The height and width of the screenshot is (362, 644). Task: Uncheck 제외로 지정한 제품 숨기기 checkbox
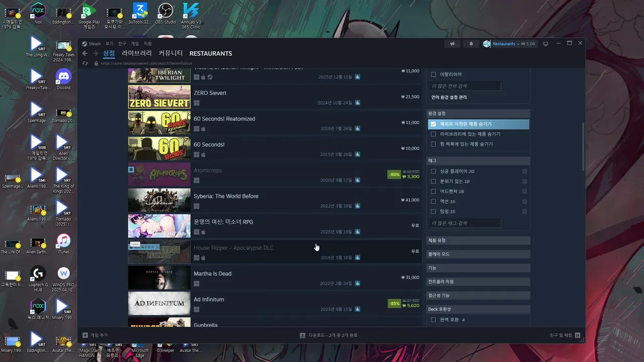(x=433, y=124)
